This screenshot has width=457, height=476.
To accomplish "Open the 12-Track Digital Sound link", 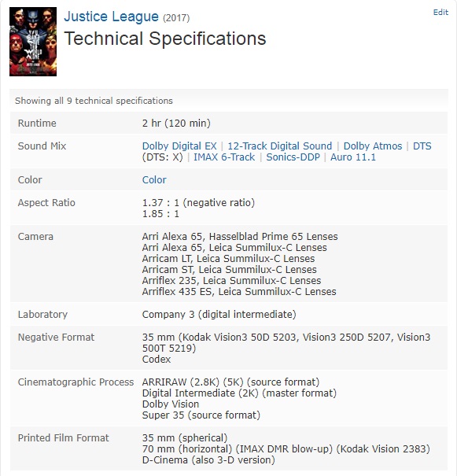I will pyautogui.click(x=280, y=146).
